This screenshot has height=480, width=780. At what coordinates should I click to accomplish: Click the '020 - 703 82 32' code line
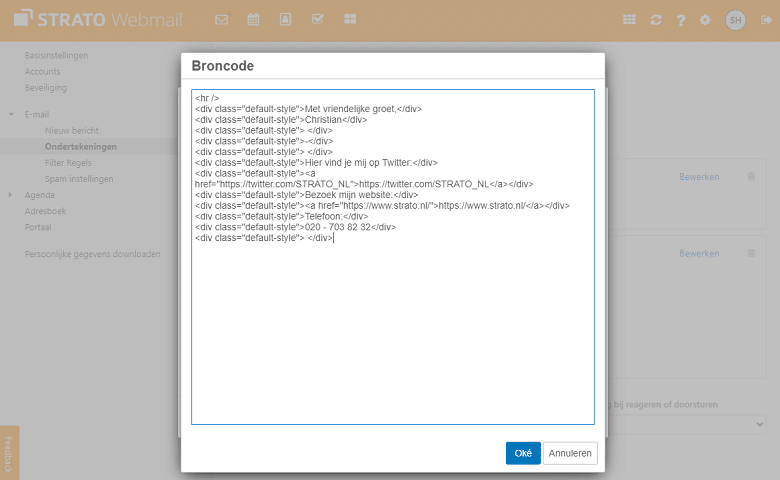[x=295, y=227]
